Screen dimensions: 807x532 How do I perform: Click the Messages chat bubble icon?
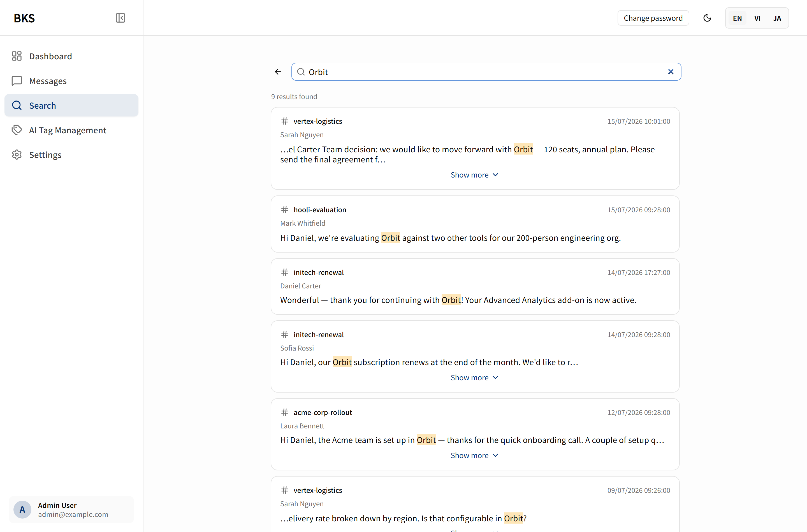pyautogui.click(x=17, y=81)
